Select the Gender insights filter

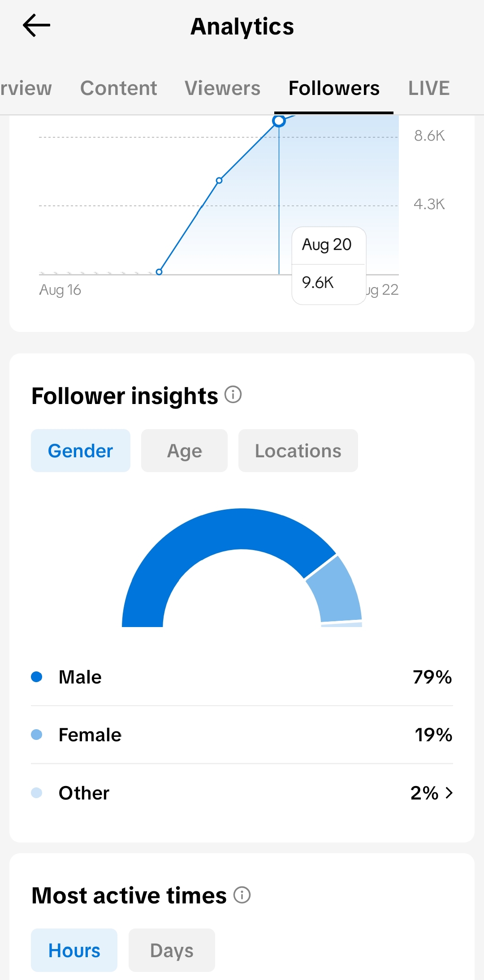[x=81, y=451]
